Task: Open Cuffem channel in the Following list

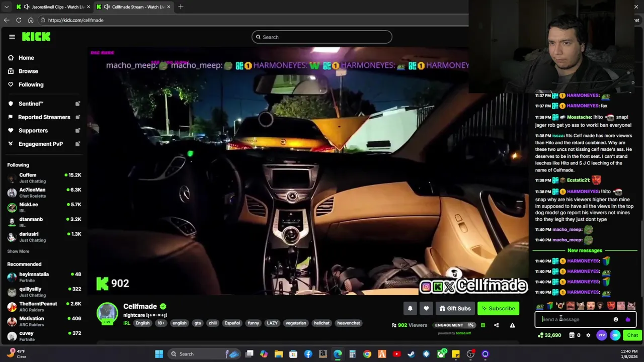Action: tap(44, 178)
